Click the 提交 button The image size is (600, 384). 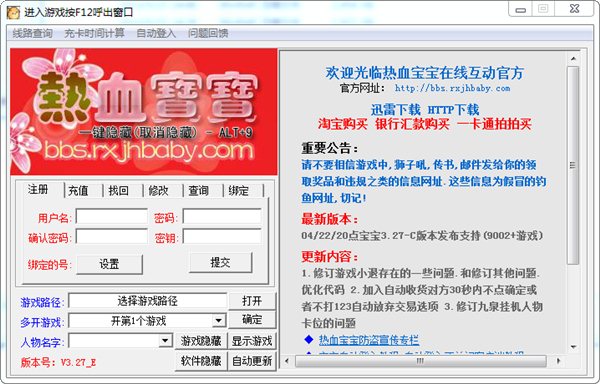[x=220, y=262]
